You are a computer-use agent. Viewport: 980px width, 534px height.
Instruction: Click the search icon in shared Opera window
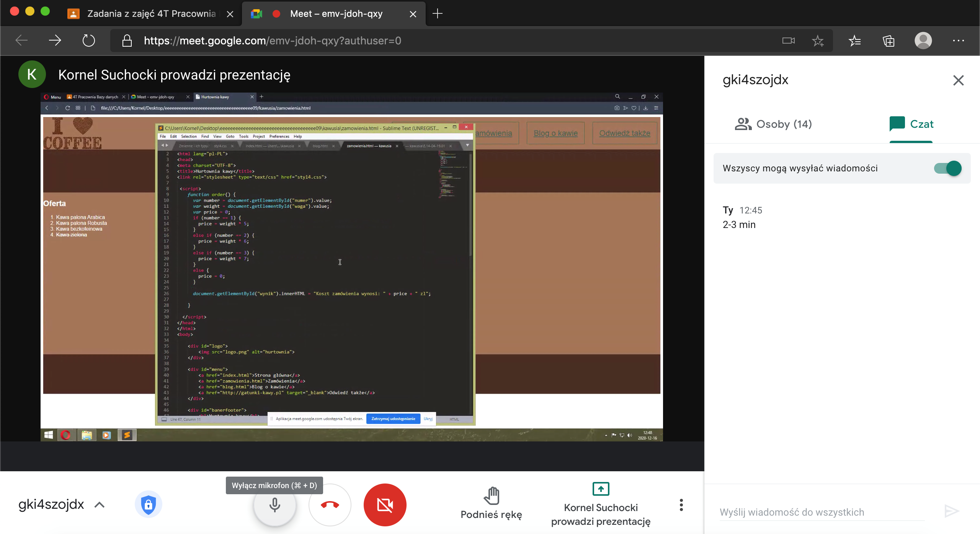pos(617,97)
